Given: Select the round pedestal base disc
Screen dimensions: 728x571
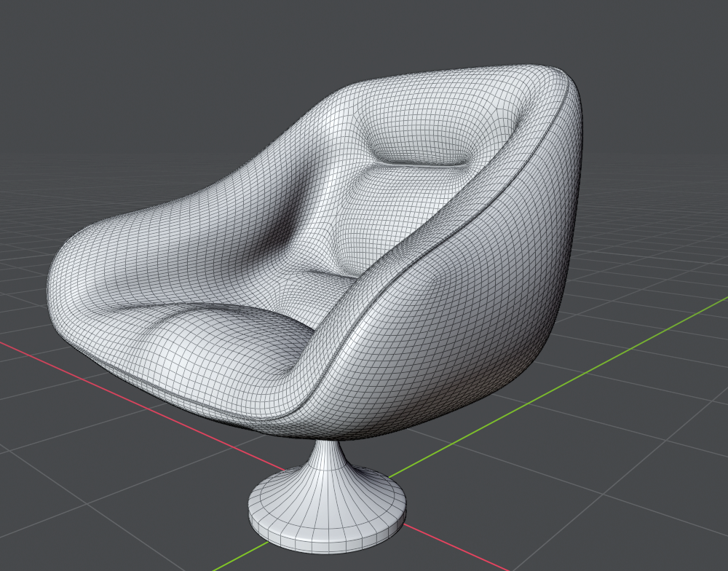Looking at the screenshot, I should (x=327, y=510).
